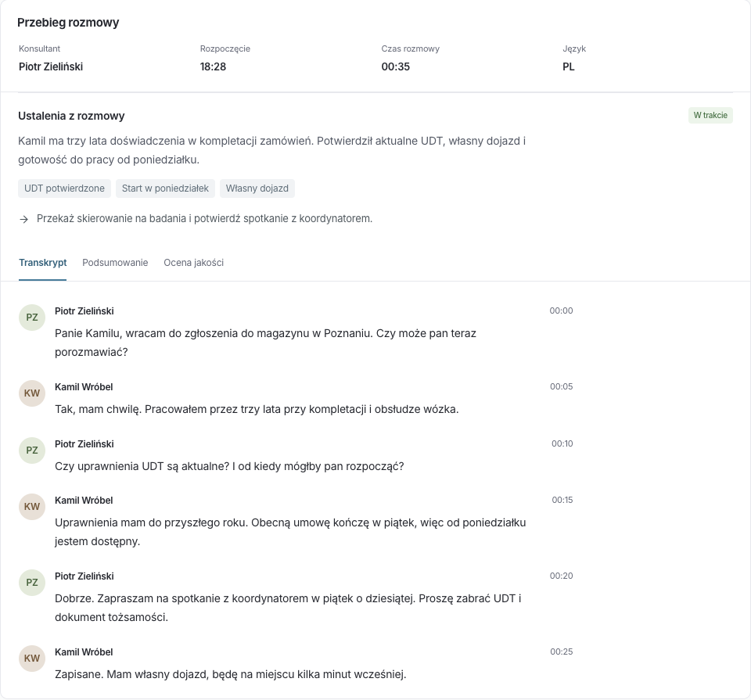Click the consultant name under Konsultant

tap(51, 66)
